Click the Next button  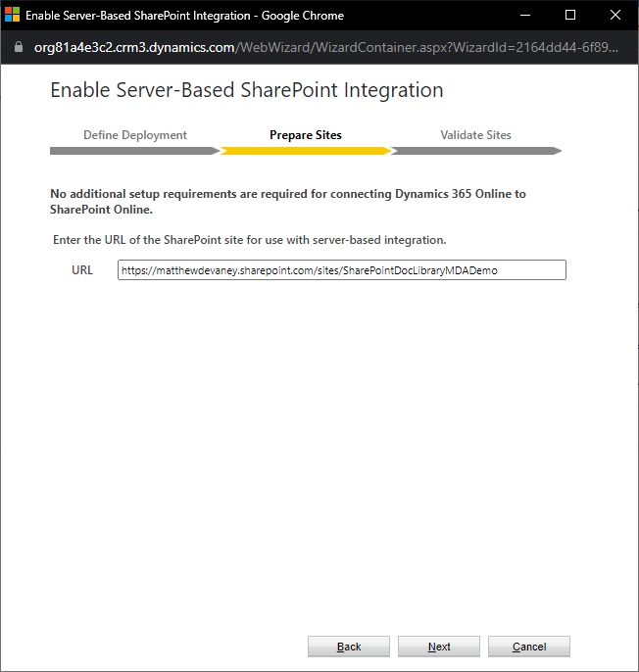439,647
